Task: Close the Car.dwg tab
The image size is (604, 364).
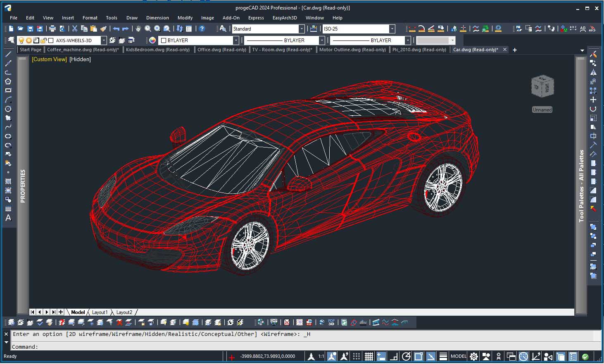Action: [504, 50]
